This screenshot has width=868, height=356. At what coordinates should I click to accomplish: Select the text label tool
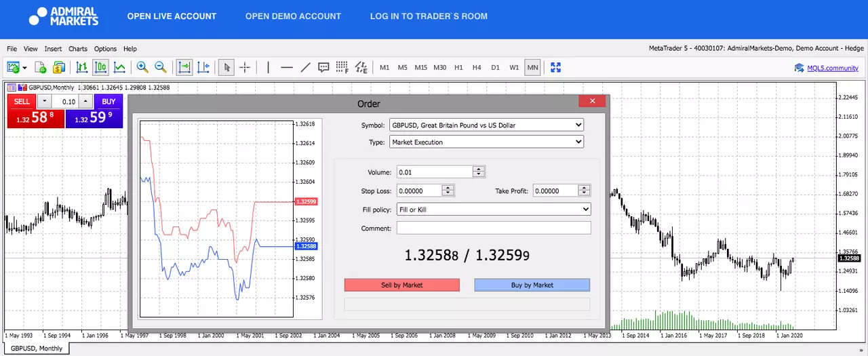point(323,67)
